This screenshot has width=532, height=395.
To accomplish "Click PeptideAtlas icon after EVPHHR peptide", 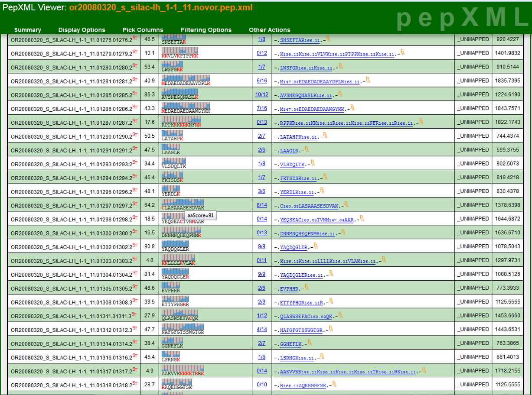I will tap(307, 287).
